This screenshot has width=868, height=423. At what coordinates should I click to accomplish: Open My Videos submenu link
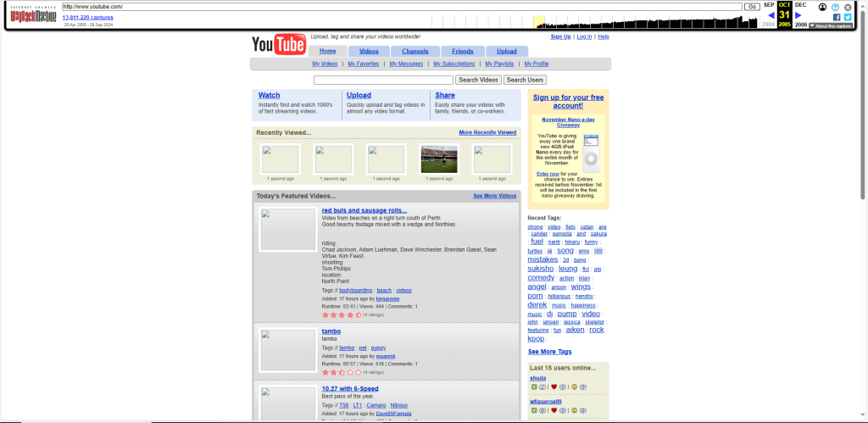tap(325, 64)
